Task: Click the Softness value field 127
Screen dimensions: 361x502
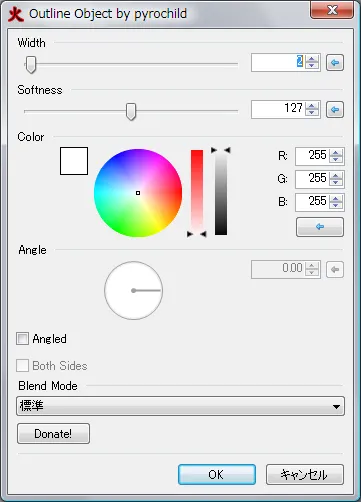Action: pos(278,109)
